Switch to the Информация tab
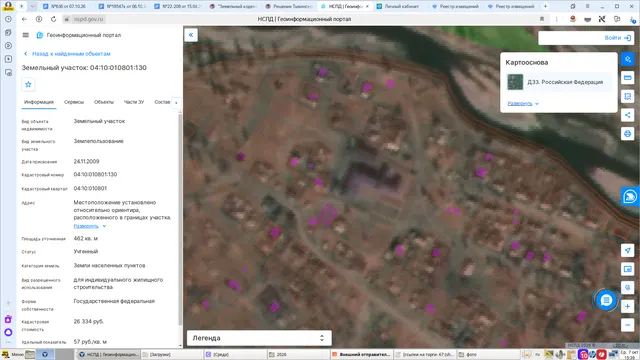 (x=39, y=102)
